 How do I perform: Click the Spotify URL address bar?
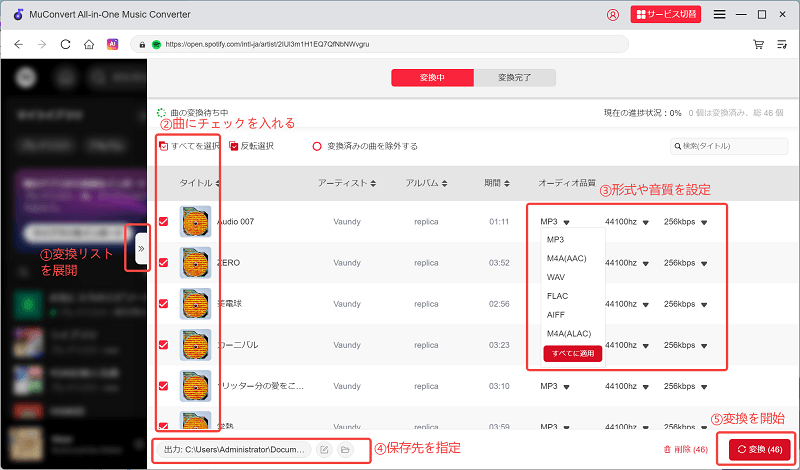(x=380, y=44)
